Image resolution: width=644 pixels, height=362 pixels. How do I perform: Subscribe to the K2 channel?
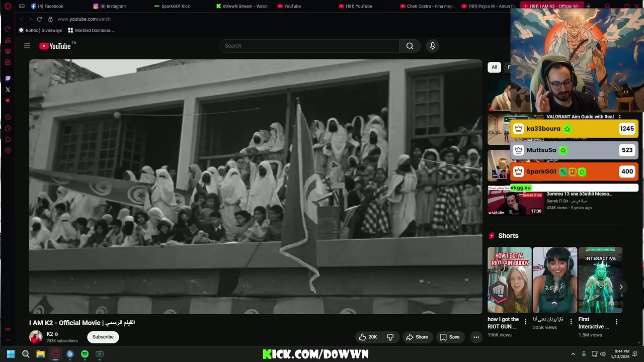(103, 337)
